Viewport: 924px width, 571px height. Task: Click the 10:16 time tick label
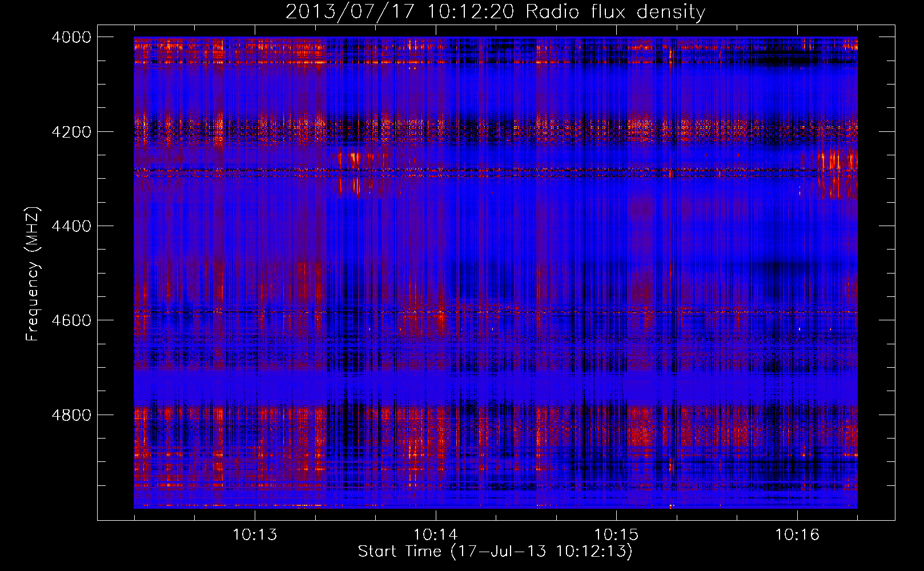point(797,535)
